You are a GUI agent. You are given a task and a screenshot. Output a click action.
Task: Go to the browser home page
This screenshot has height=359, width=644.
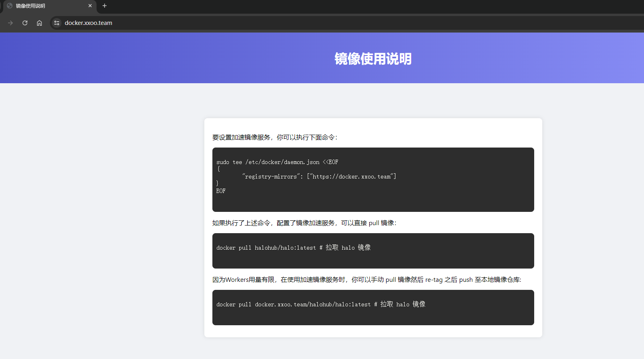(x=39, y=23)
